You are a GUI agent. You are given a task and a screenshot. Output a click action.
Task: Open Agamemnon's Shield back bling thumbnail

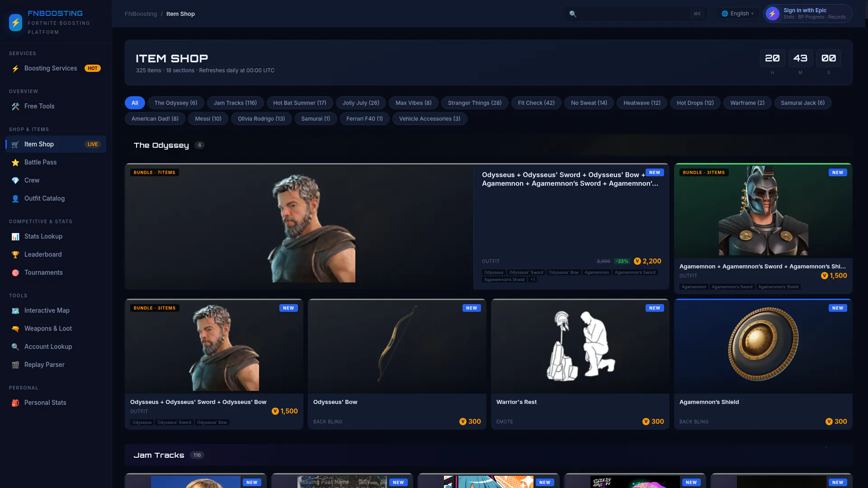click(x=763, y=347)
